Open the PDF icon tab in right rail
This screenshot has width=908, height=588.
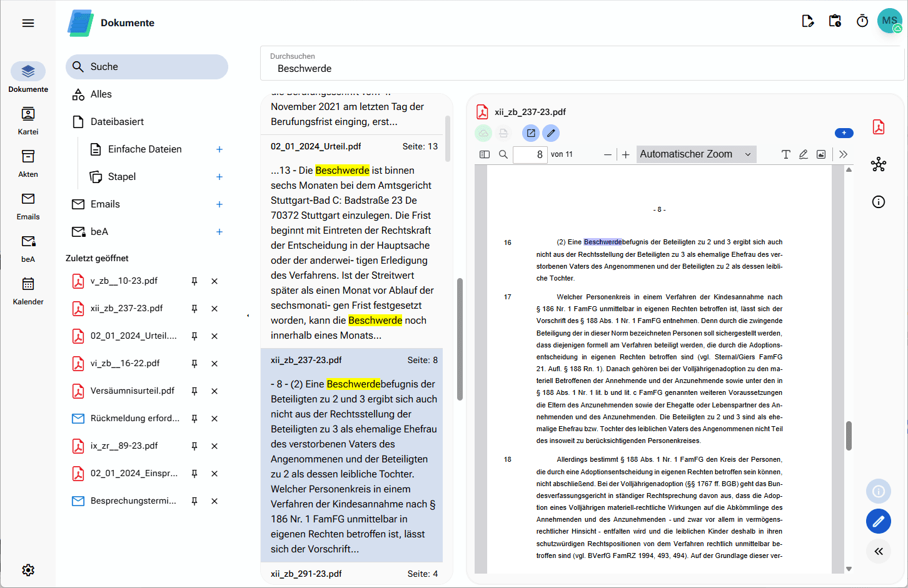tap(879, 127)
